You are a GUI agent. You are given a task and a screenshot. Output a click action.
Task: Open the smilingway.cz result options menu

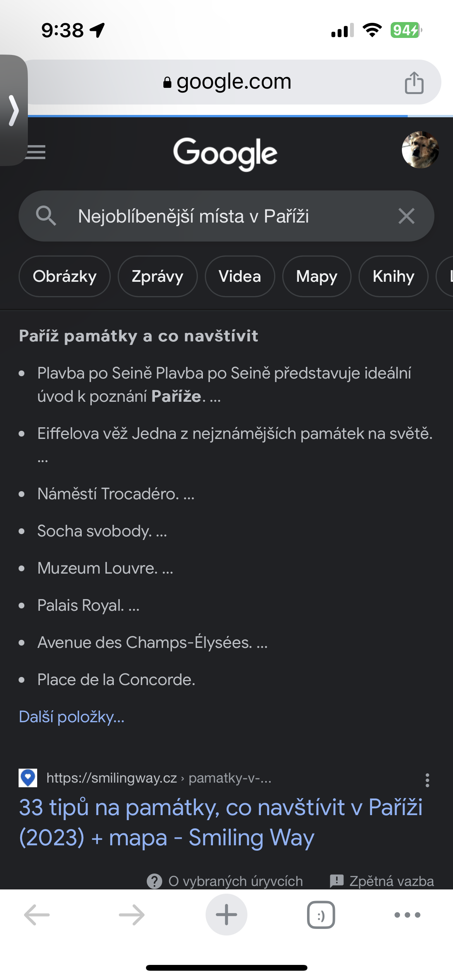tap(427, 780)
